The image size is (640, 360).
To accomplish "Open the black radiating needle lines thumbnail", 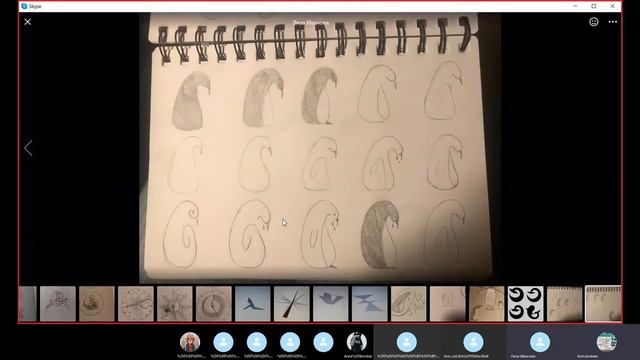I will pos(291,304).
